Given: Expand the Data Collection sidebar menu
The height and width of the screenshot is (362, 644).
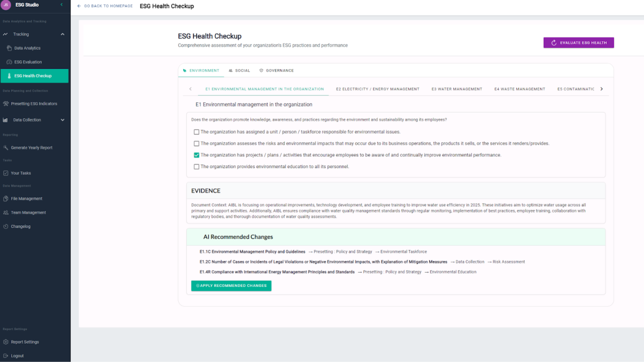Looking at the screenshot, I should coord(62,120).
